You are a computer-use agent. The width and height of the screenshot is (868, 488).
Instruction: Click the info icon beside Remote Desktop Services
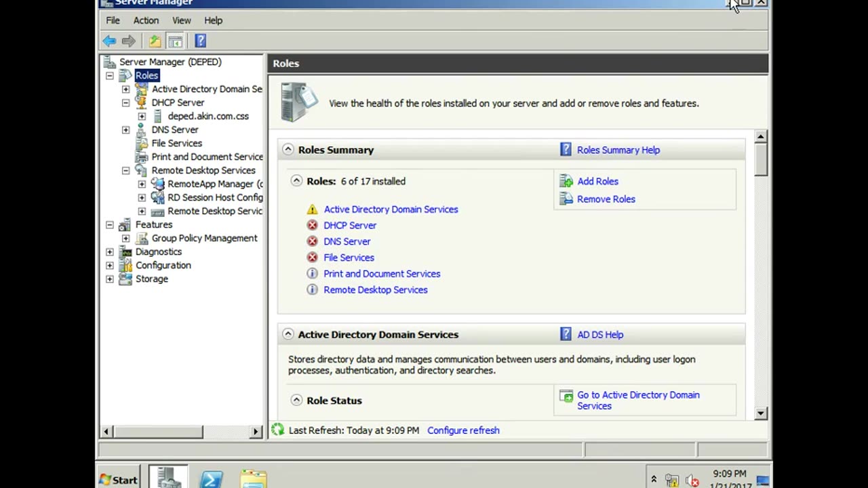(x=312, y=289)
